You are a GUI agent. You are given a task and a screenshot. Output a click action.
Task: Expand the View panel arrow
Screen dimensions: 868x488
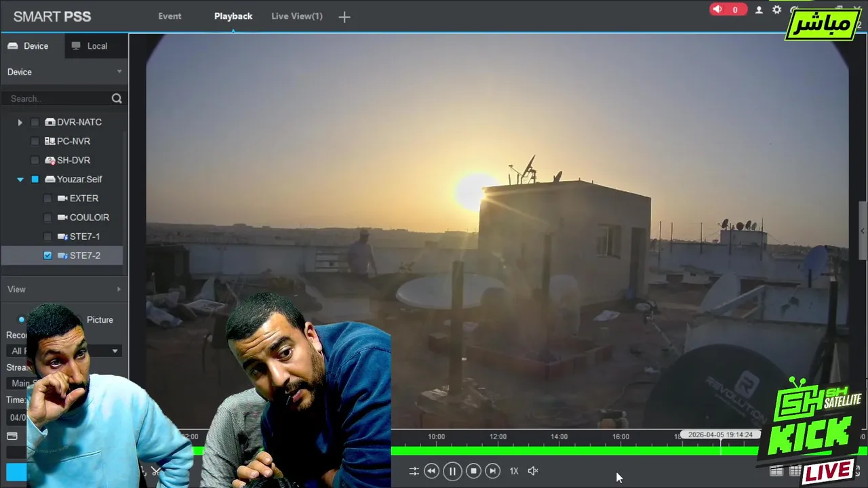point(119,289)
